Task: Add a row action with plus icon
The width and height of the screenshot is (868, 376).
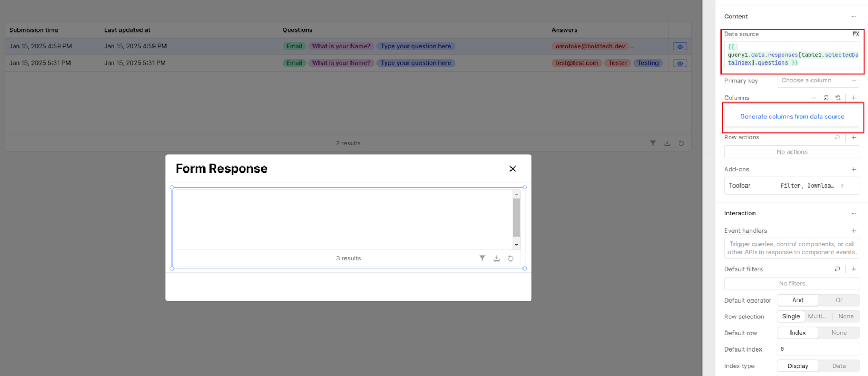Action: tap(854, 138)
